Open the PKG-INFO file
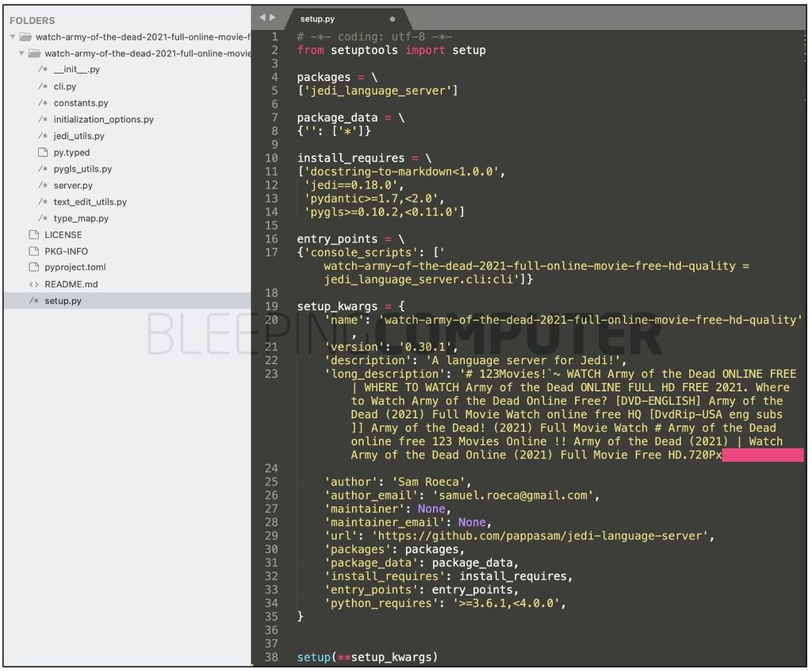Image resolution: width=812 pixels, height=671 pixels. coord(66,251)
